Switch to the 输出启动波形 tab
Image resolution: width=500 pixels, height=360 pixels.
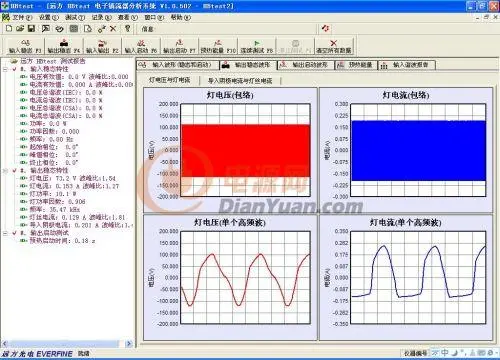pyautogui.click(x=306, y=65)
